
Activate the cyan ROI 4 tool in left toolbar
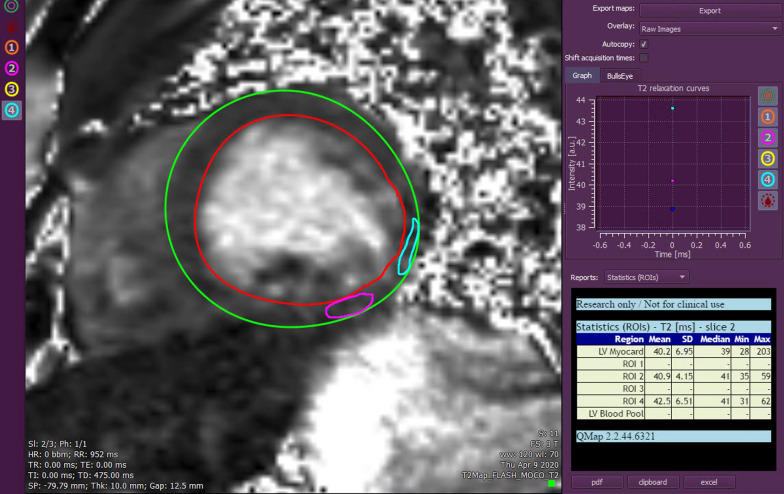coord(12,110)
